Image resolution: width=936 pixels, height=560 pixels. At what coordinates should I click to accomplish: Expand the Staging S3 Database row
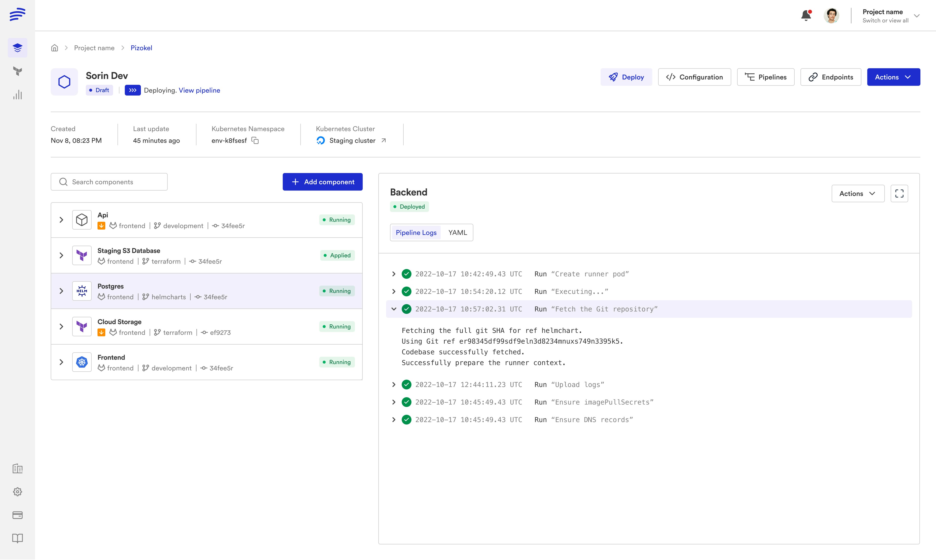point(61,255)
